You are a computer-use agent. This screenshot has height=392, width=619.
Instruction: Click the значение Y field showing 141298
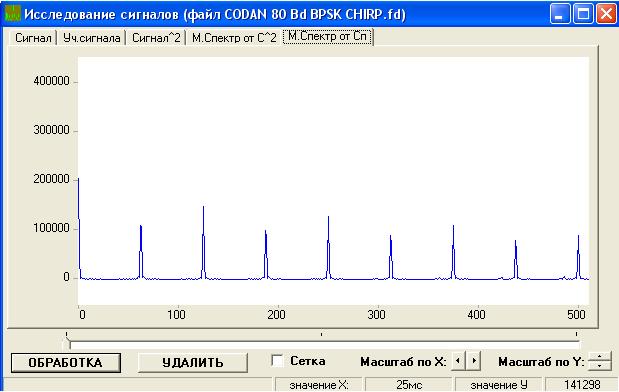click(582, 384)
